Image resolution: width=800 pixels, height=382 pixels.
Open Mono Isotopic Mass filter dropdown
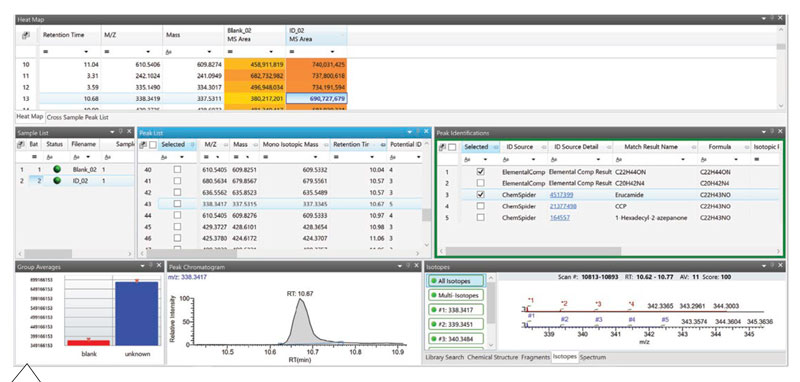point(316,157)
